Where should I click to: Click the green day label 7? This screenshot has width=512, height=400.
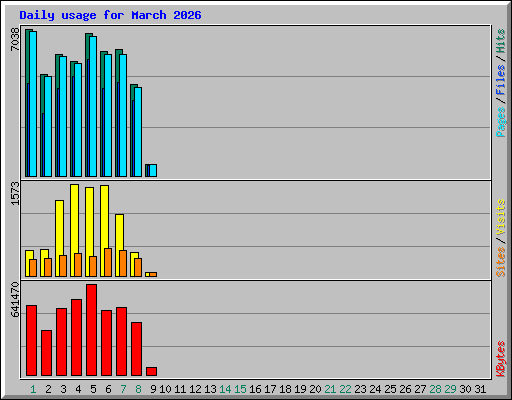(x=123, y=389)
